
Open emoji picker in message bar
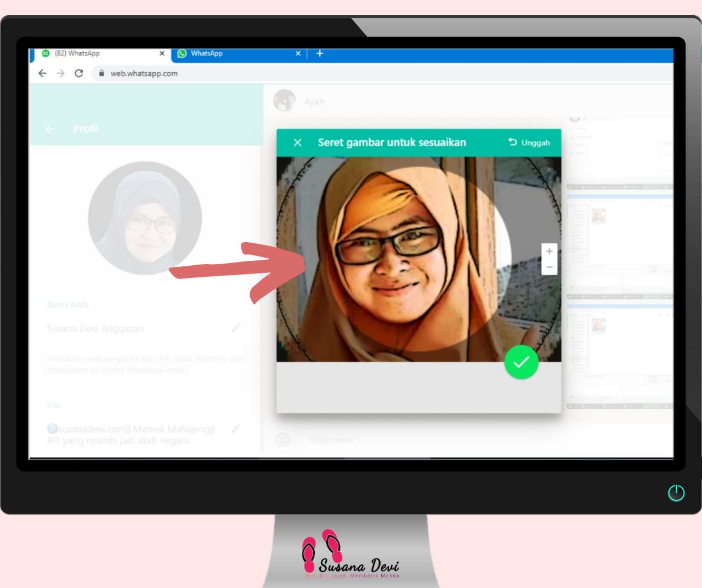(x=283, y=439)
